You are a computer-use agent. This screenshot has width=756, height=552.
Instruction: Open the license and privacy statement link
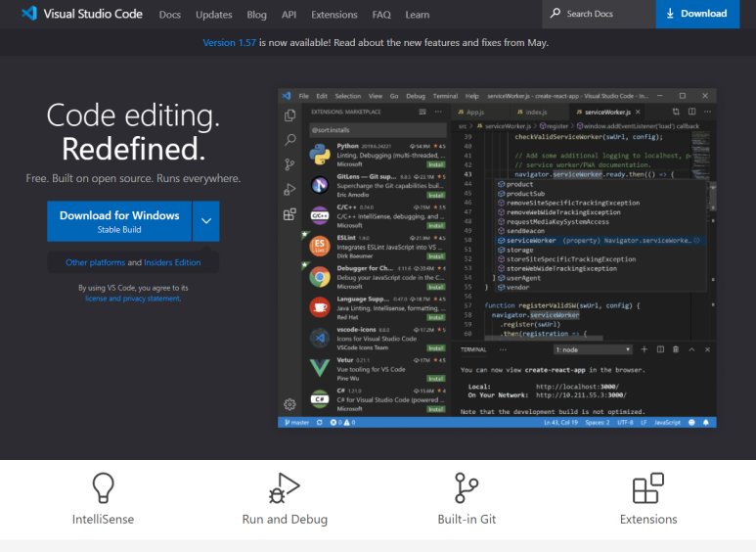tap(133, 299)
